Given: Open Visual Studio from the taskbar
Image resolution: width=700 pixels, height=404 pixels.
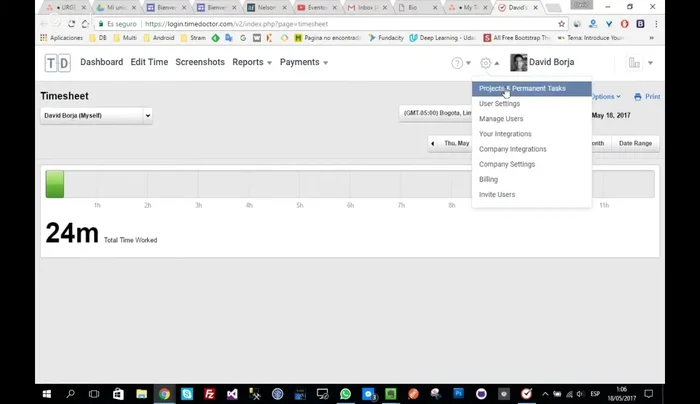Looking at the screenshot, I should coord(232,394).
